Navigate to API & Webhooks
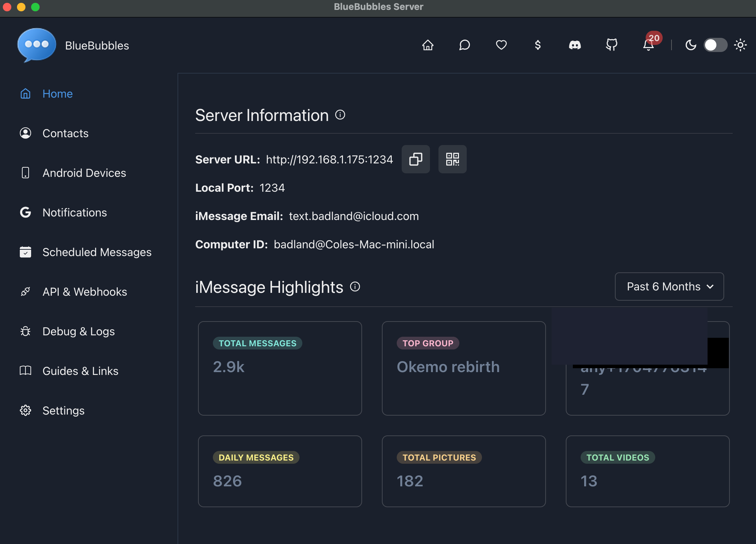The height and width of the screenshot is (544, 756). click(x=85, y=291)
